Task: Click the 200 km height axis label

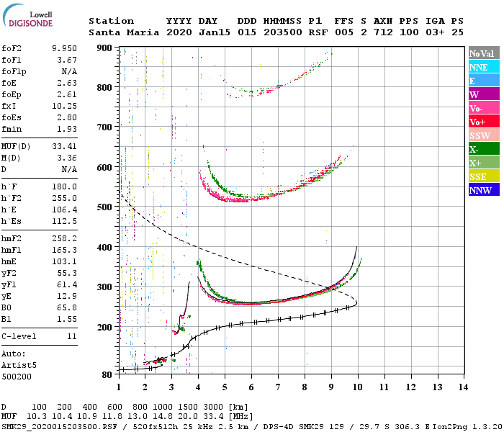Action: 104,327
